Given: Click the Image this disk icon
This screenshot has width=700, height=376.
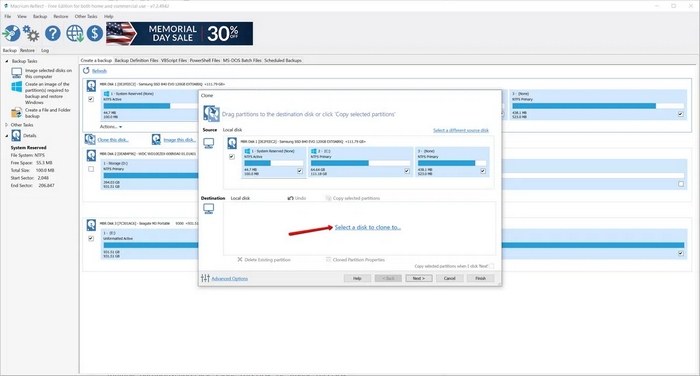Looking at the screenshot, I should [x=156, y=140].
